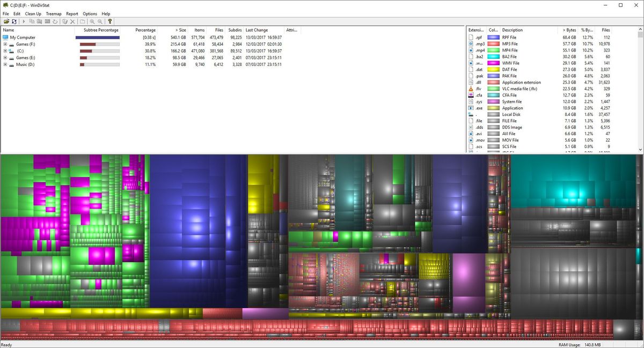Click the Help question mark toolbar icon

pos(109,21)
